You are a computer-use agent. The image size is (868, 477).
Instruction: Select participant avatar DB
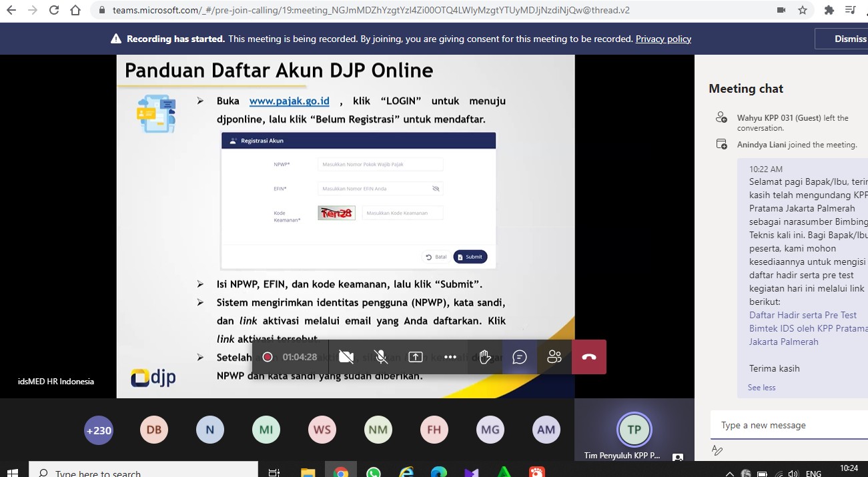pos(154,430)
